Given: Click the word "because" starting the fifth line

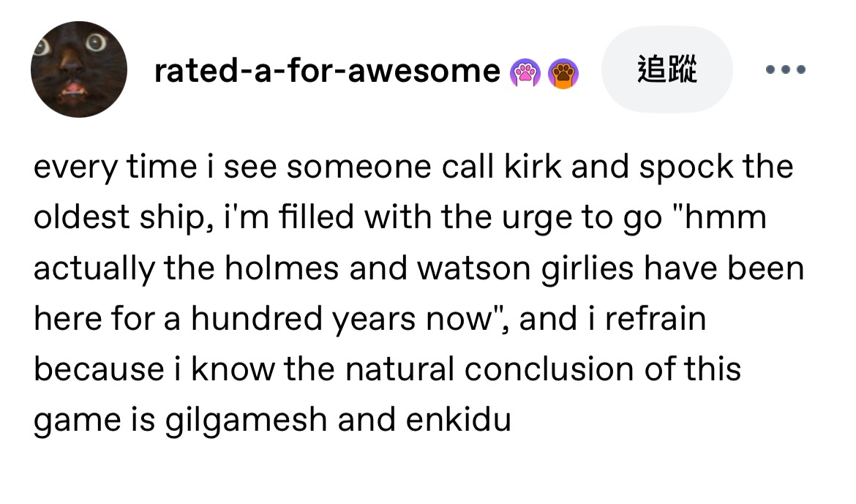Looking at the screenshot, I should tap(99, 369).
